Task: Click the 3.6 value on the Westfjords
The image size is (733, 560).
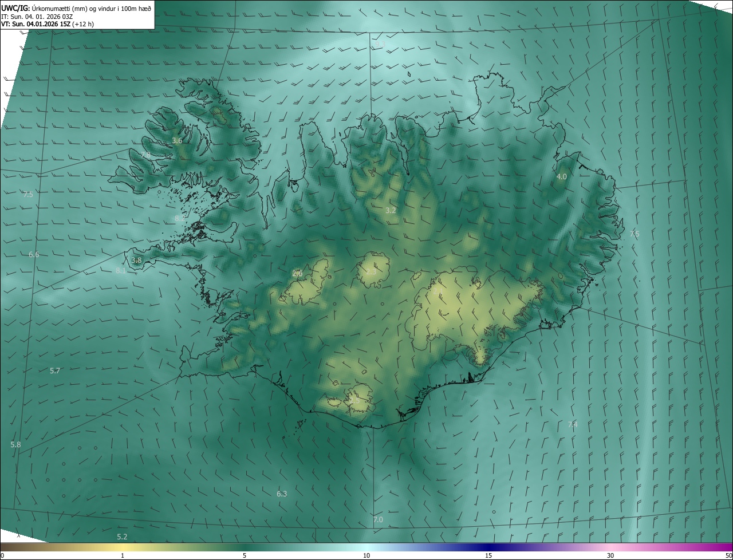Action: (177, 140)
